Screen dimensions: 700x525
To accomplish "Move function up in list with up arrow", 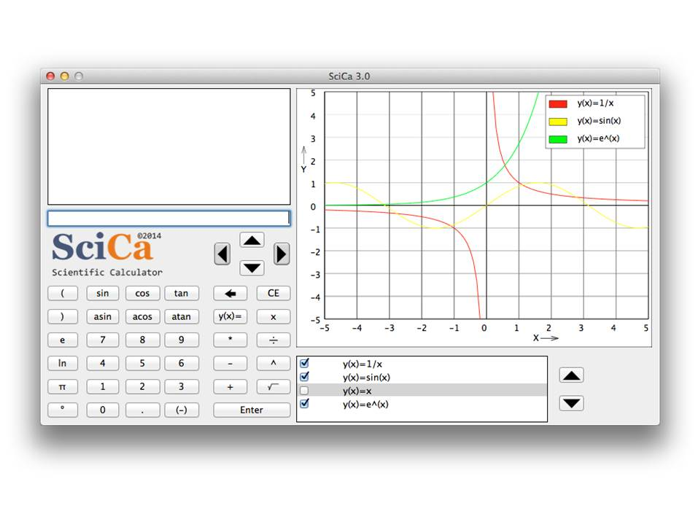I will (571, 376).
